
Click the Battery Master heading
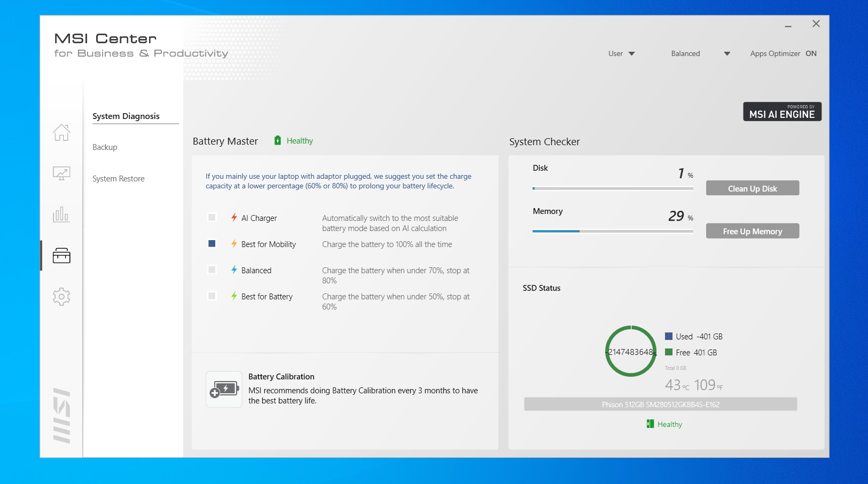tap(225, 141)
